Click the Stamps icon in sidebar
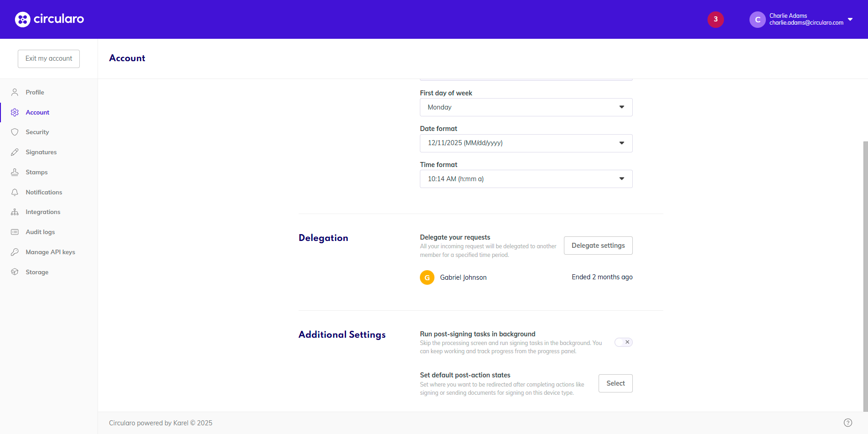Viewport: 868px width, 434px height. [15, 173]
